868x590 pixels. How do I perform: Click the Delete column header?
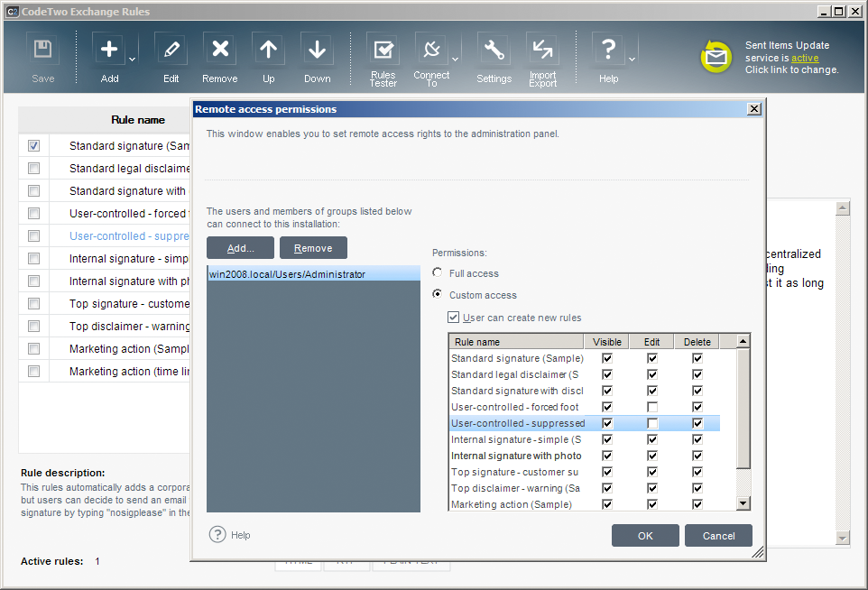697,342
